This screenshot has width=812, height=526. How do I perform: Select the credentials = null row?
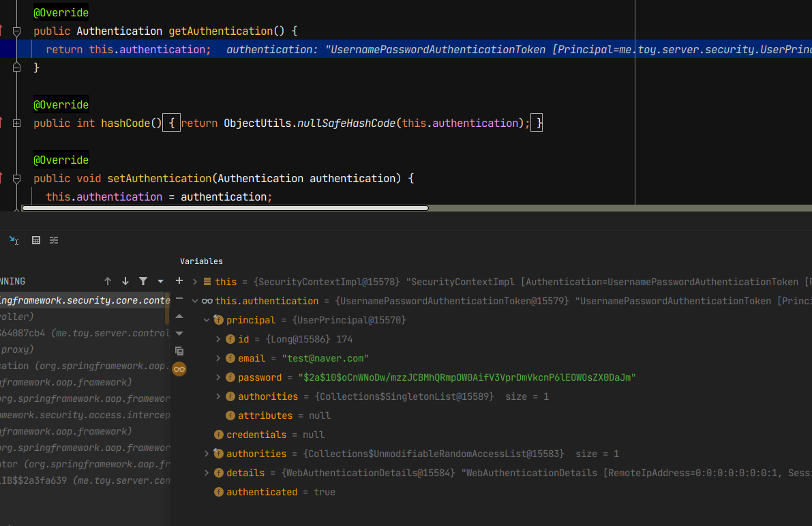pyautogui.click(x=269, y=435)
